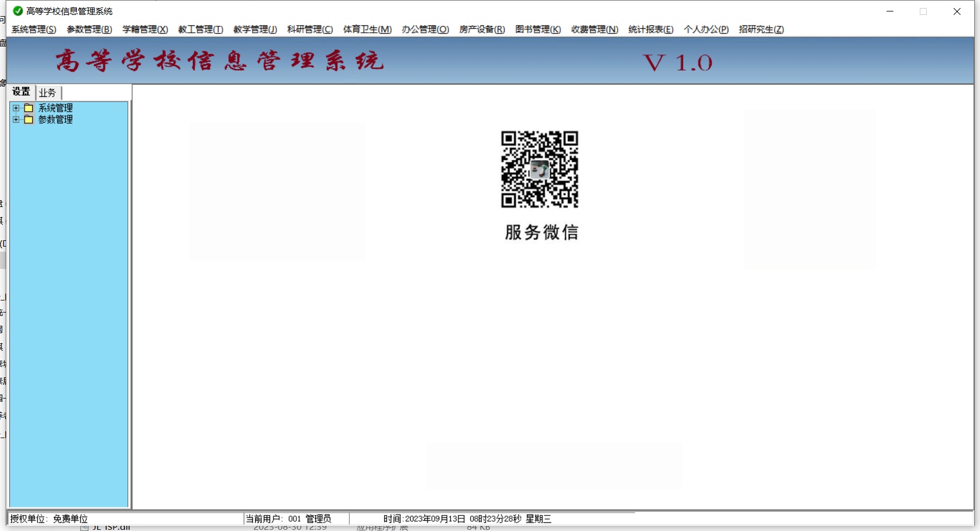Click the 系统管理 folder icon in tree

28,108
